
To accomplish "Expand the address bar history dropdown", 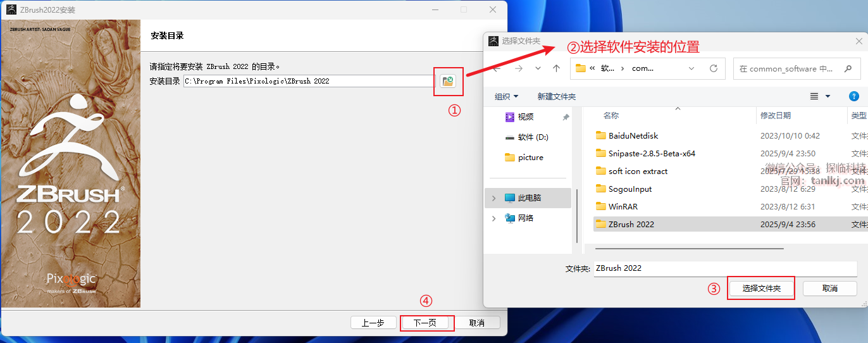I will (x=691, y=68).
